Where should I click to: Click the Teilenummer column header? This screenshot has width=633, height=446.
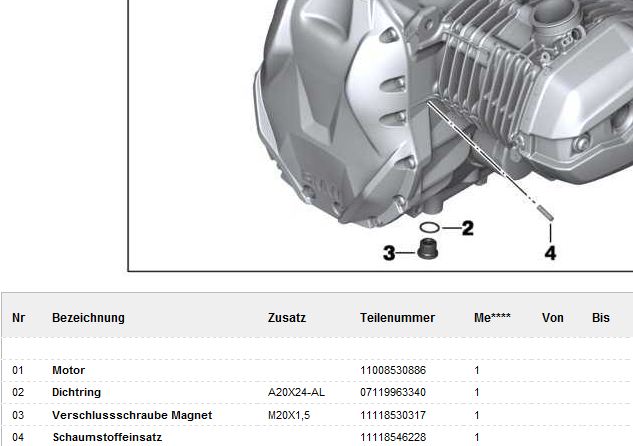[397, 318]
